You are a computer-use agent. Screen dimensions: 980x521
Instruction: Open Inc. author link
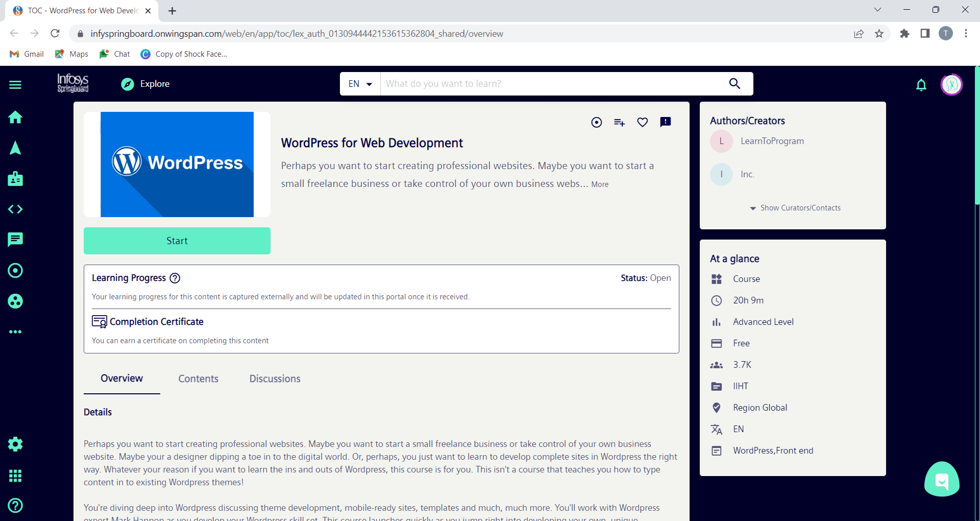(747, 174)
